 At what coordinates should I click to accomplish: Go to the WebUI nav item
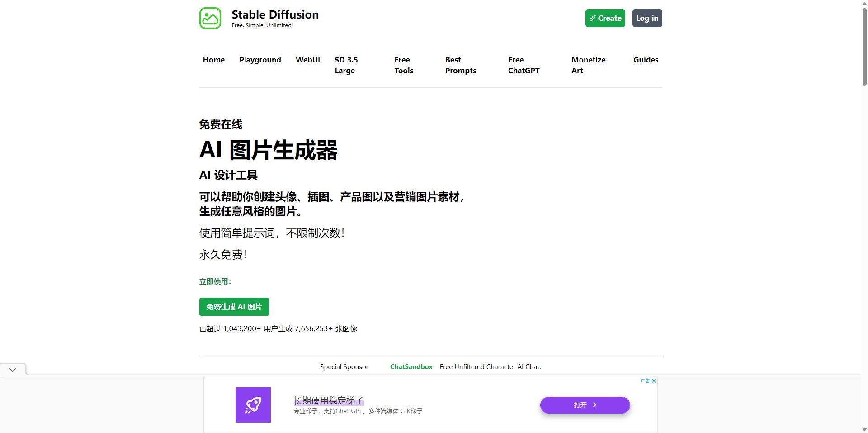tap(308, 60)
